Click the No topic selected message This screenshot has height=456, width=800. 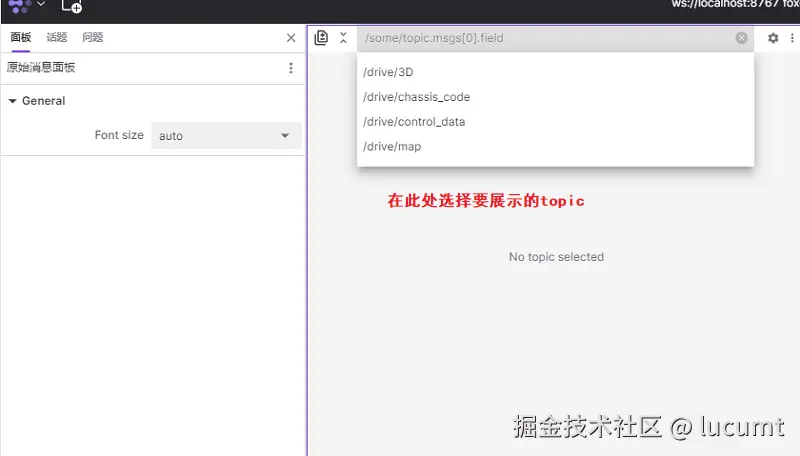point(556,257)
